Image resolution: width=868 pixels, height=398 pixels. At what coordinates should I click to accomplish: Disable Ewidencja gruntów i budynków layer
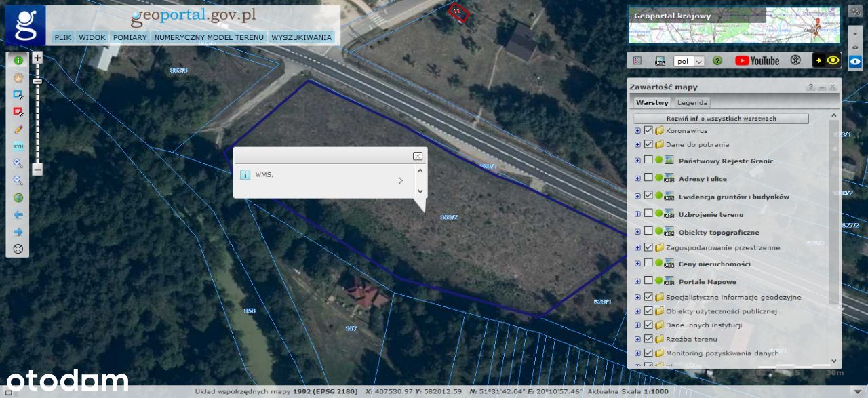648,195
